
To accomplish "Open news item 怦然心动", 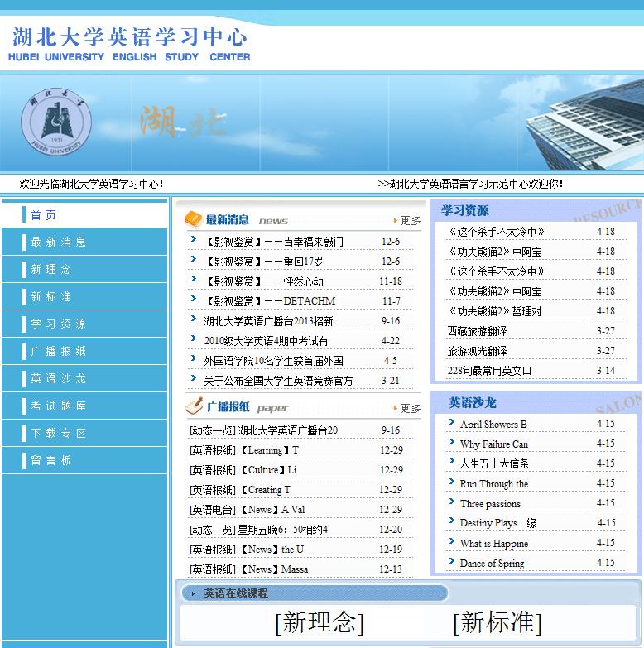I will click(264, 281).
